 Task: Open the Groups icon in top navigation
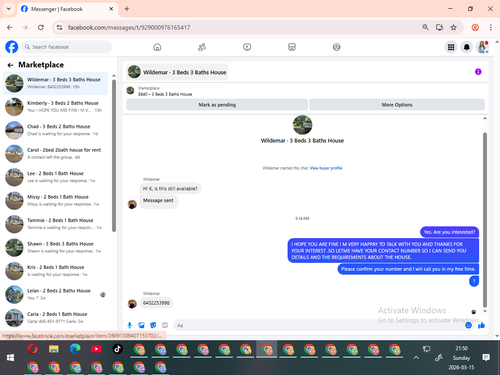pyautogui.click(x=337, y=47)
